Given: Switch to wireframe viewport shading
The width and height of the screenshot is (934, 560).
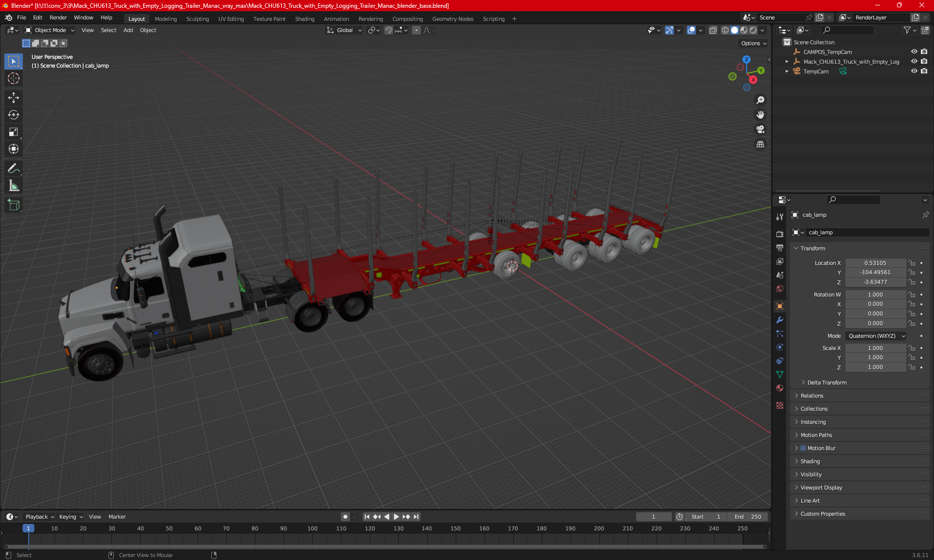Looking at the screenshot, I should point(725,30).
